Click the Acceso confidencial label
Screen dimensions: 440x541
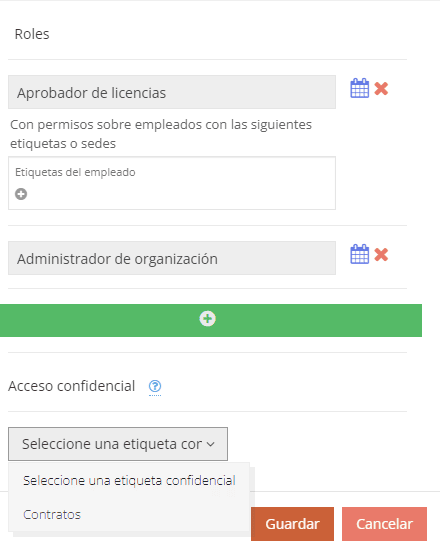coord(71,386)
